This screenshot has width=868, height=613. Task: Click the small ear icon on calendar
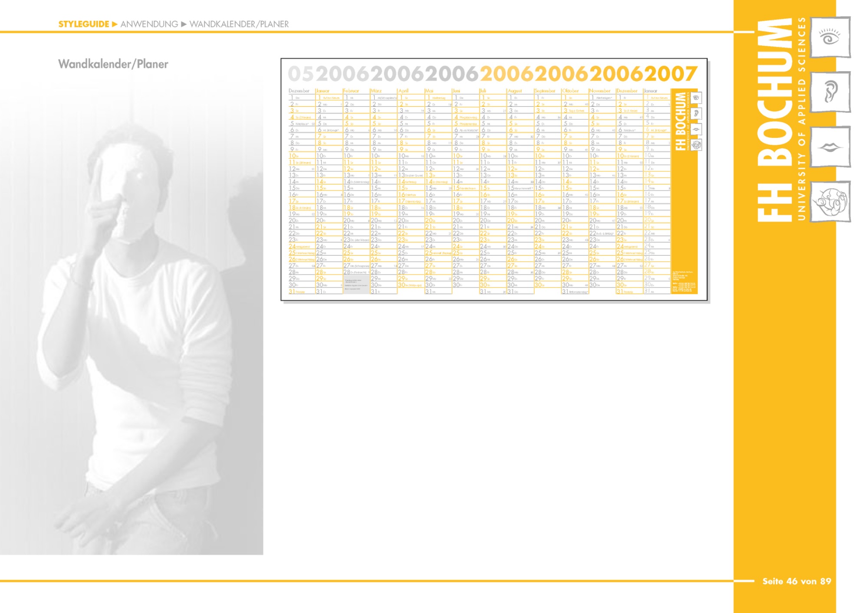pos(696,114)
